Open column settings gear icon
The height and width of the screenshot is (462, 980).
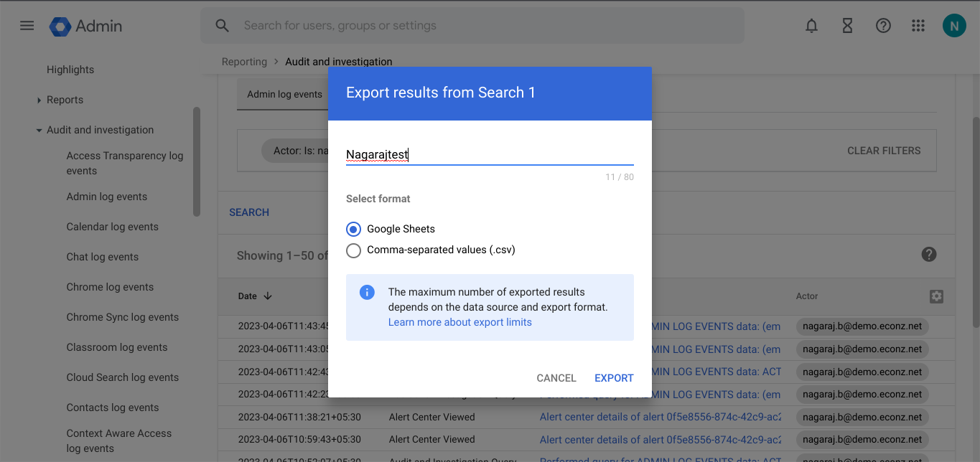[936, 296]
